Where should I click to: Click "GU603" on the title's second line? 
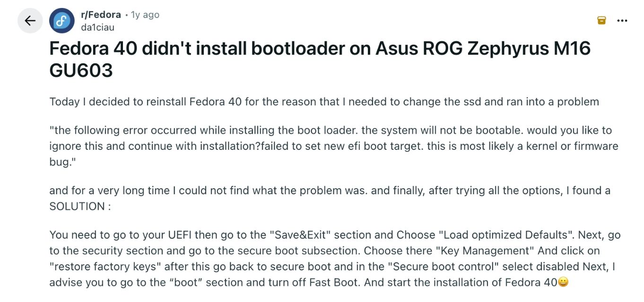coord(81,70)
